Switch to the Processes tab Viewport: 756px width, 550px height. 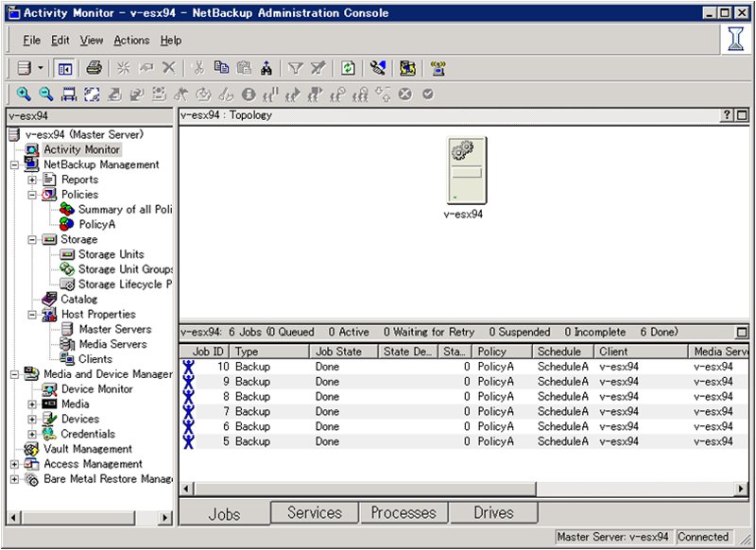pos(404,513)
